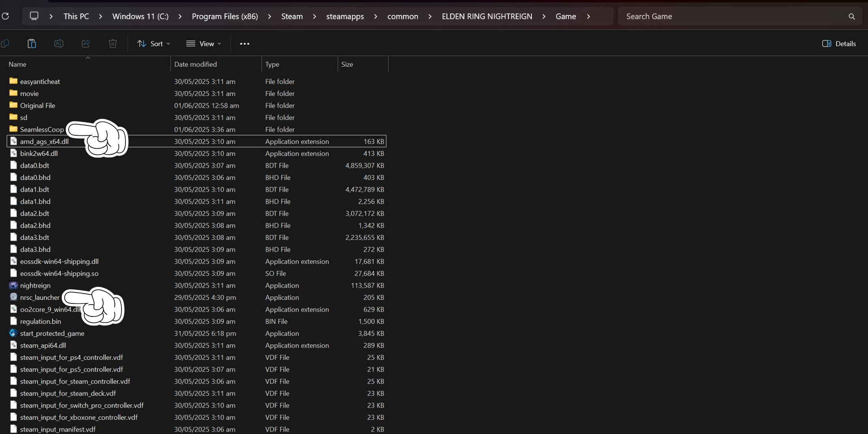
Task: Select the SeamlessCoop folder
Action: (42, 129)
